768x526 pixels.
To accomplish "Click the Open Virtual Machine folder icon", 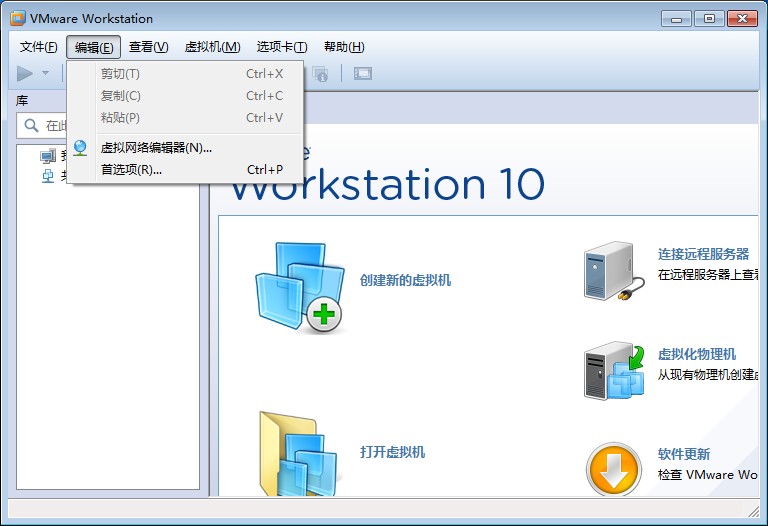I will point(298,454).
